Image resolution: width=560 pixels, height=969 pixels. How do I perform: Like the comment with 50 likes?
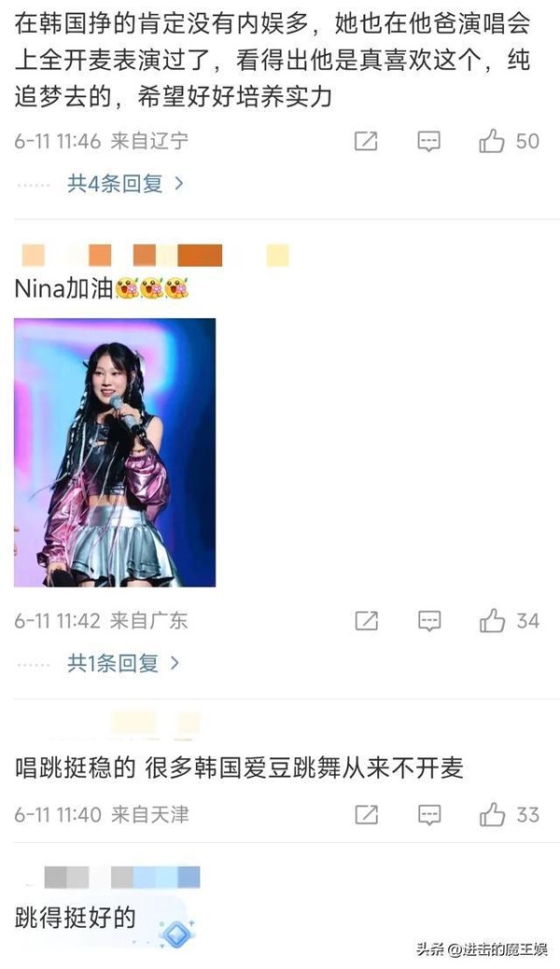pyautogui.click(x=509, y=141)
